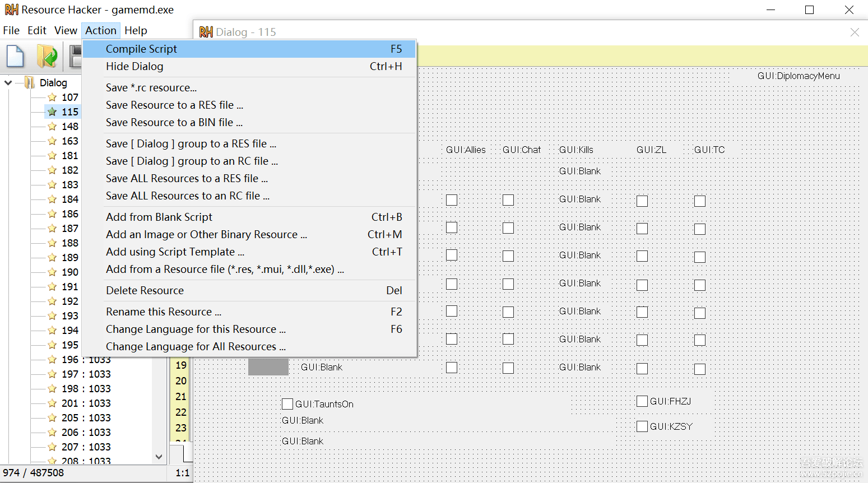Viewport: 868px width, 483px height.
Task: Click the star icon beside resource 191
Action: coord(52,287)
